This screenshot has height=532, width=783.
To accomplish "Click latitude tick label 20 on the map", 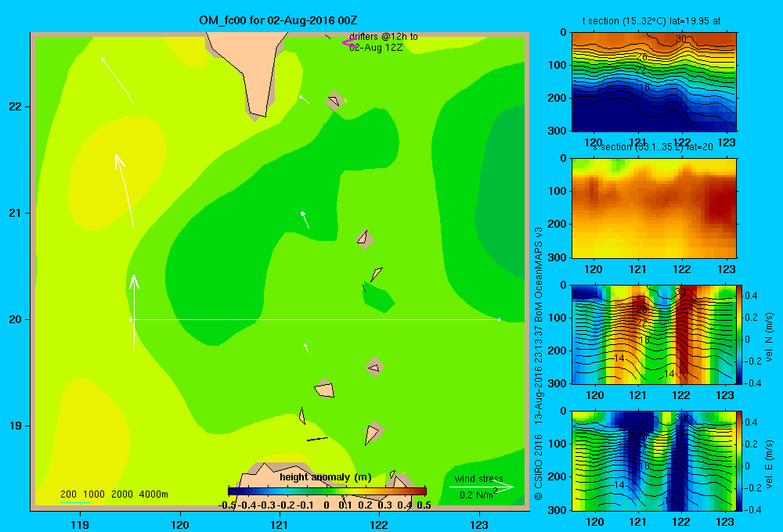I will tap(16, 319).
